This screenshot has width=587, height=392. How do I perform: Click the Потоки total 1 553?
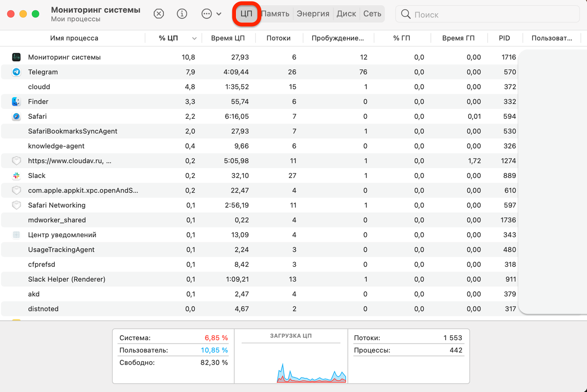point(452,338)
